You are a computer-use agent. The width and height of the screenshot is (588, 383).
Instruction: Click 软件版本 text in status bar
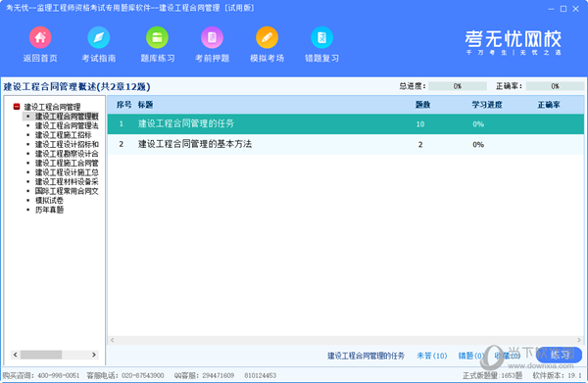click(x=557, y=375)
